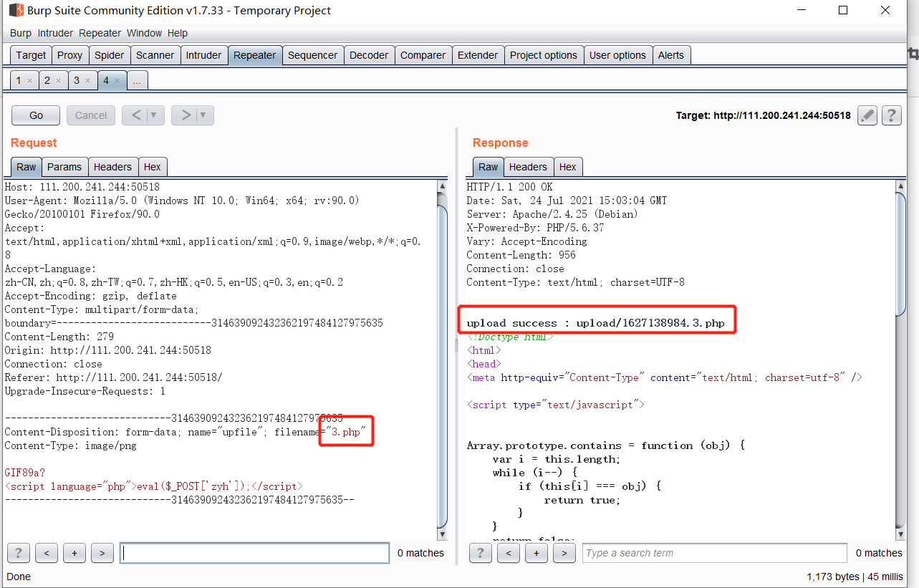919x588 pixels.
Task: Switch to the Comparer tab
Action: pyautogui.click(x=423, y=55)
